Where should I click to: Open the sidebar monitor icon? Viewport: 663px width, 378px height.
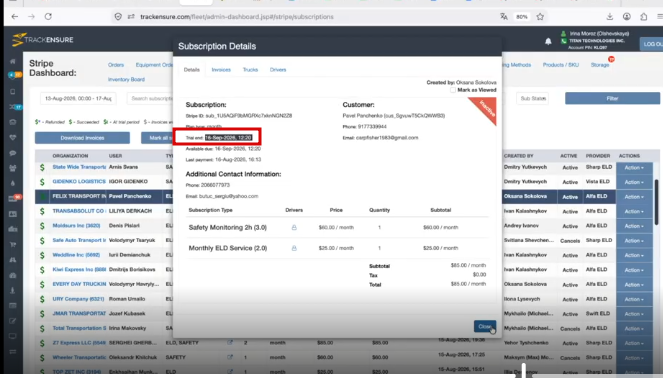[13, 336]
